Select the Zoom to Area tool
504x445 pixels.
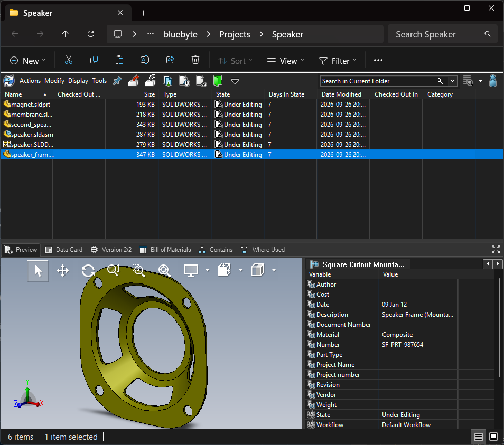[x=139, y=271]
